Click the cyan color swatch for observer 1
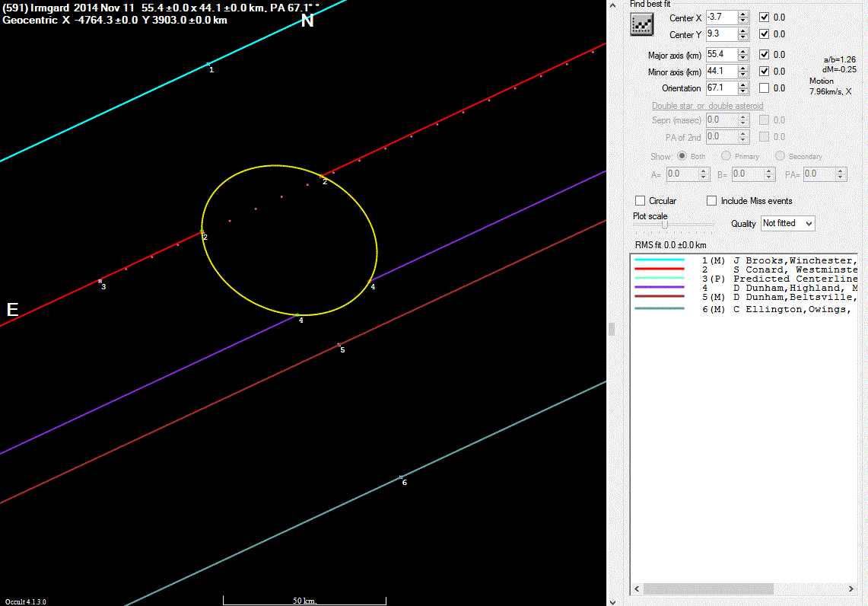Viewport: 868px width, 606px height. (660, 260)
